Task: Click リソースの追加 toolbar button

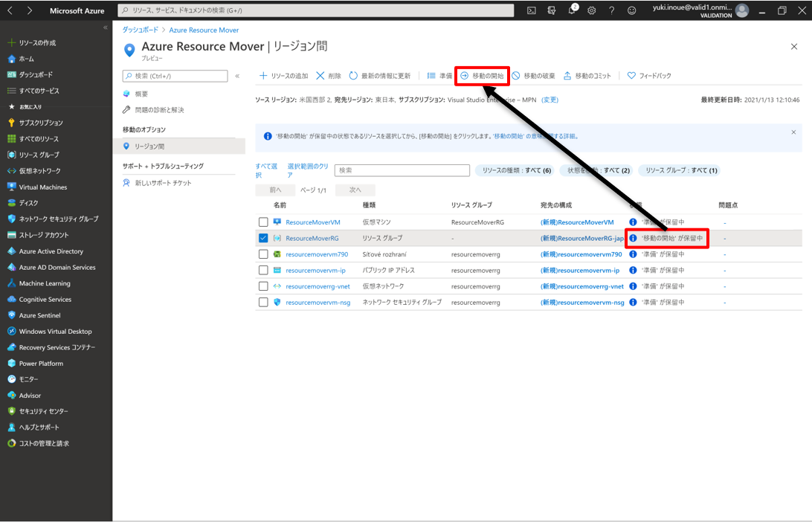Action: coord(283,76)
